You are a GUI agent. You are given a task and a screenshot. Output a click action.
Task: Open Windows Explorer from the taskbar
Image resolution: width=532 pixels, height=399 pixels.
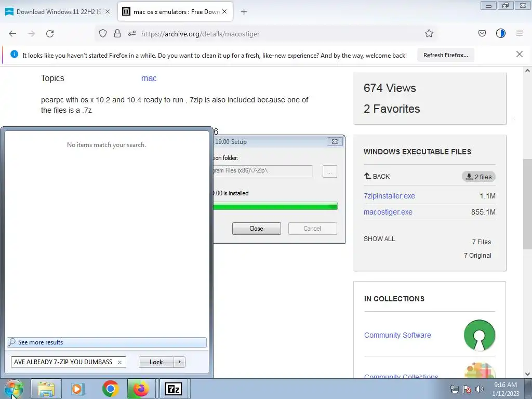tap(46, 389)
